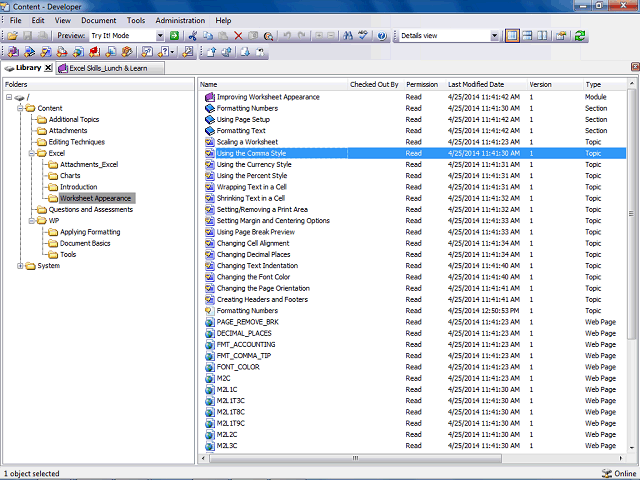Click the new Web Page globe icon
The height and width of the screenshot is (480, 640).
pos(78,52)
